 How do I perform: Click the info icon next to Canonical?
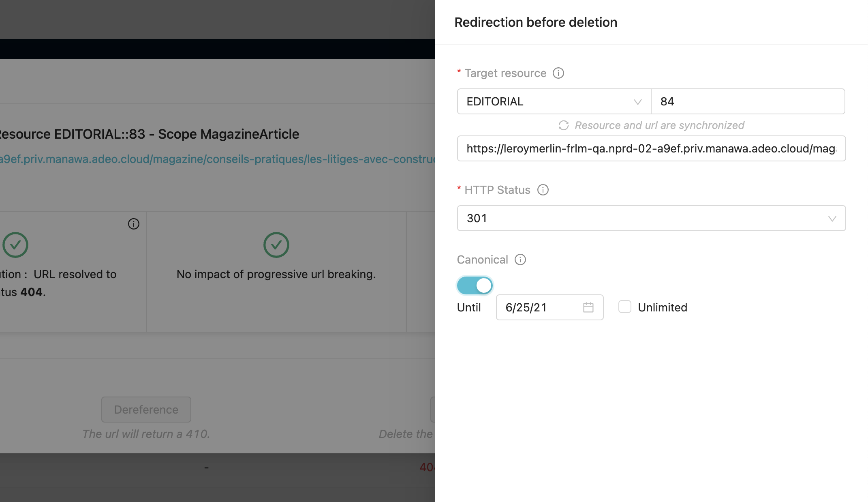pyautogui.click(x=520, y=260)
